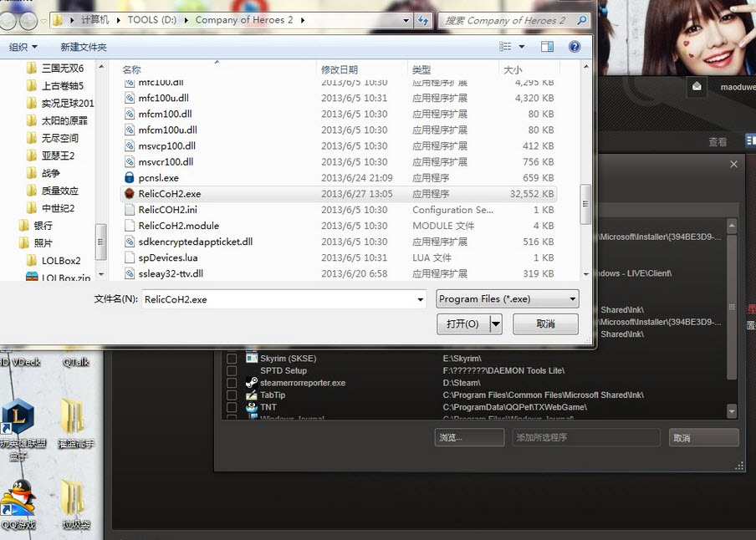Open the 打开 button split arrow
The height and width of the screenshot is (540, 756).
(496, 324)
